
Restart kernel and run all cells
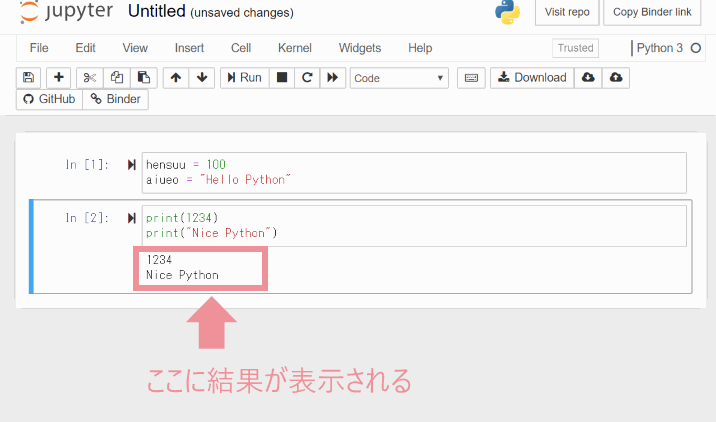tap(333, 78)
